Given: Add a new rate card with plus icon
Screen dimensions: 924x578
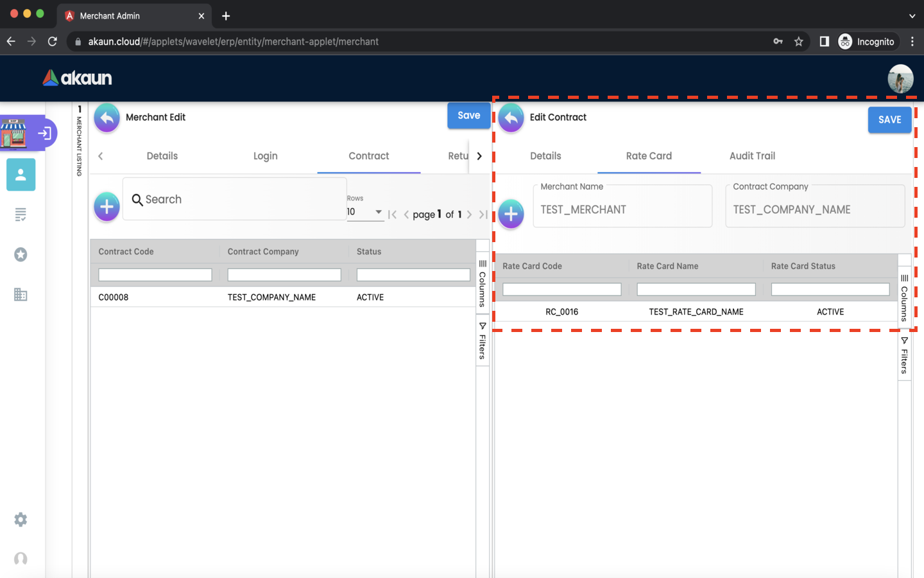Looking at the screenshot, I should click(x=511, y=214).
